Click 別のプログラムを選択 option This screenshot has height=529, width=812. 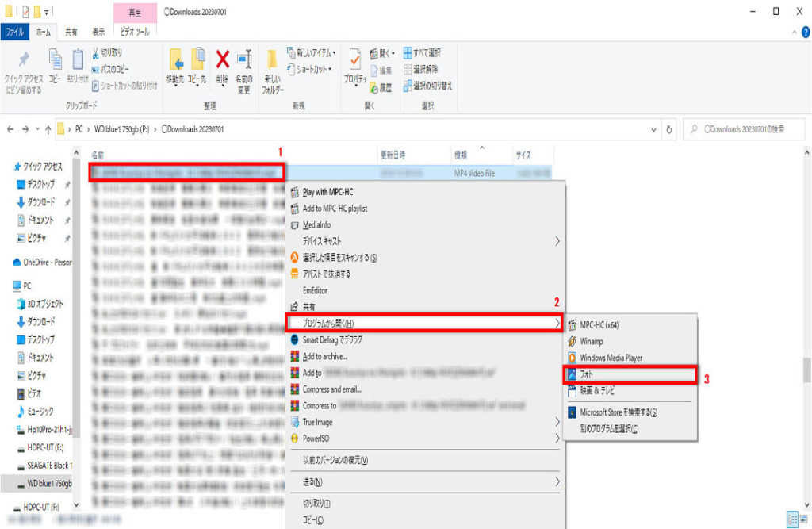609,428
